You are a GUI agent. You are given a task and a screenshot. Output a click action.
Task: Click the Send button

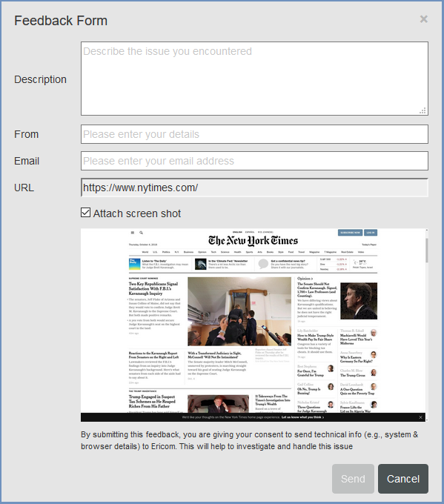point(353,479)
